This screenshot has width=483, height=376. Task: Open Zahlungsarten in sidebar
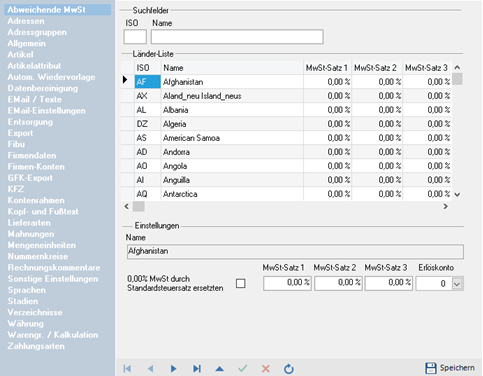click(x=36, y=346)
